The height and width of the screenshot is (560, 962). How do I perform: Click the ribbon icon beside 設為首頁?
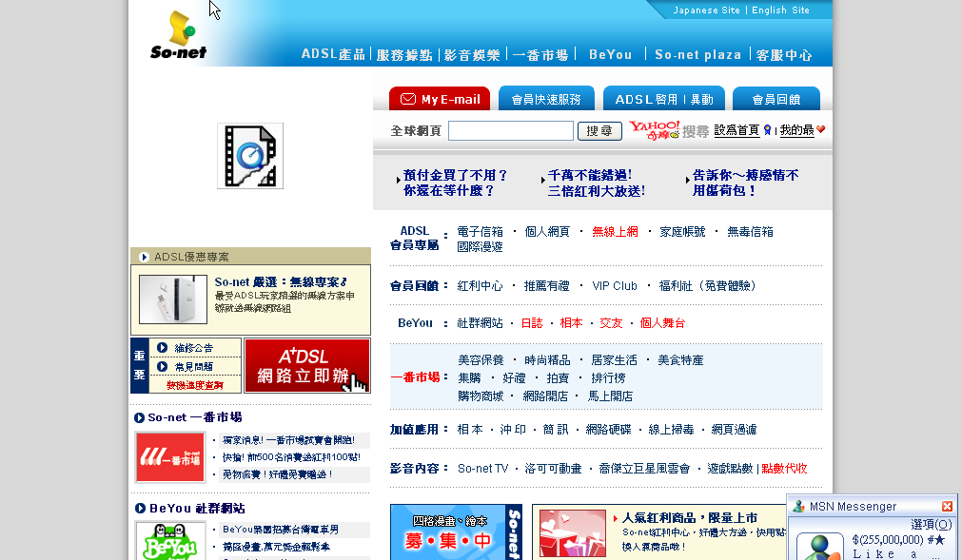coord(767,130)
